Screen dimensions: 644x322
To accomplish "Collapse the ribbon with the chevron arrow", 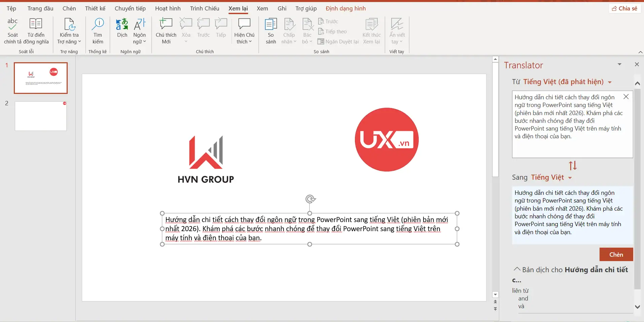I will pyautogui.click(x=640, y=52).
